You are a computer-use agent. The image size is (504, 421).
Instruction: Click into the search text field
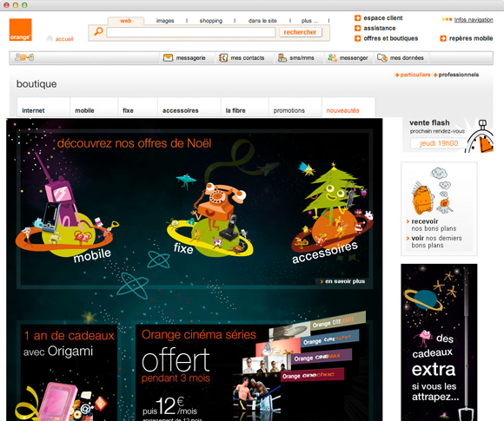tap(191, 32)
